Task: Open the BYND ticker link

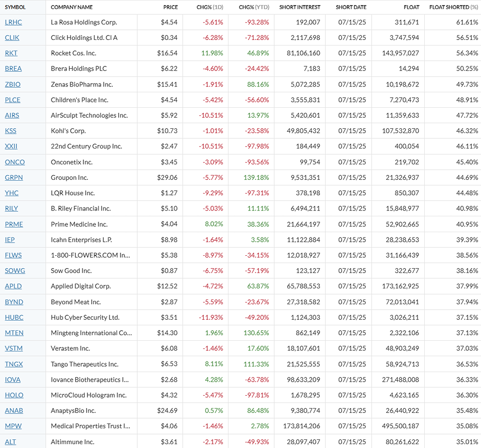Action: click(14, 302)
